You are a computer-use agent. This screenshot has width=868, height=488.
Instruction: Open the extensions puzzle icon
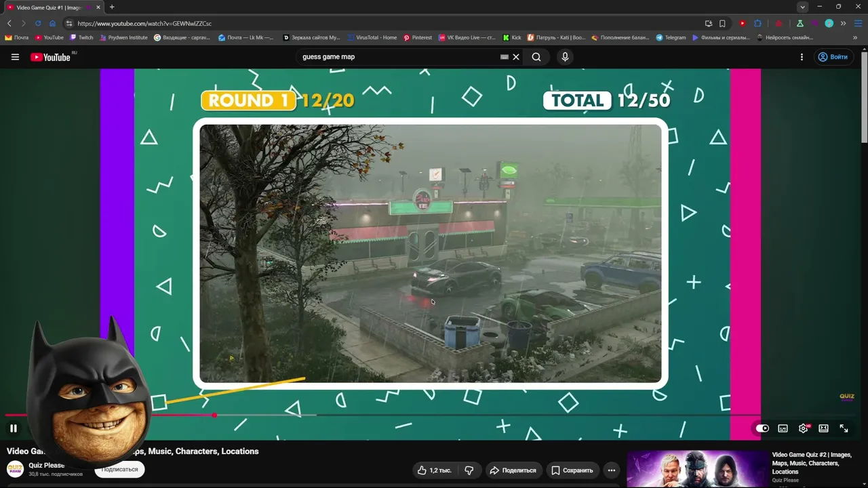(757, 24)
